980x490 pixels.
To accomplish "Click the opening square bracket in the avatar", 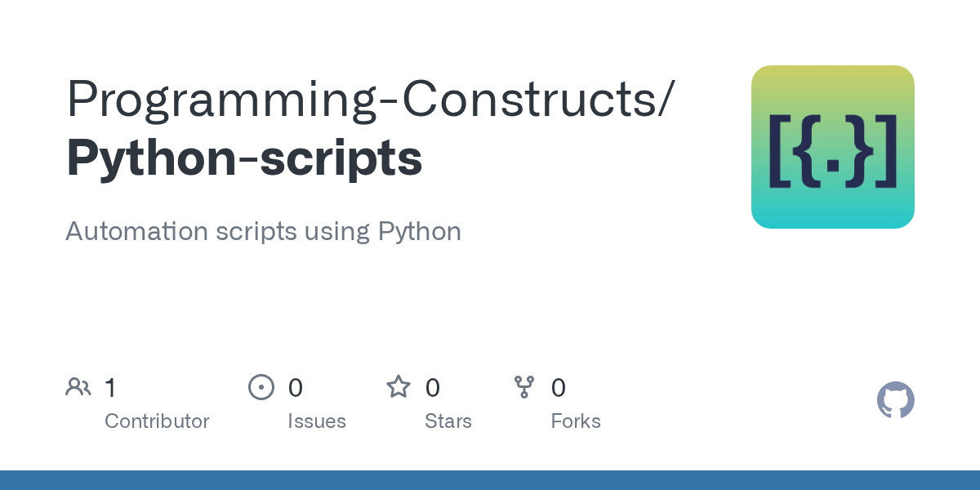I will click(777, 152).
